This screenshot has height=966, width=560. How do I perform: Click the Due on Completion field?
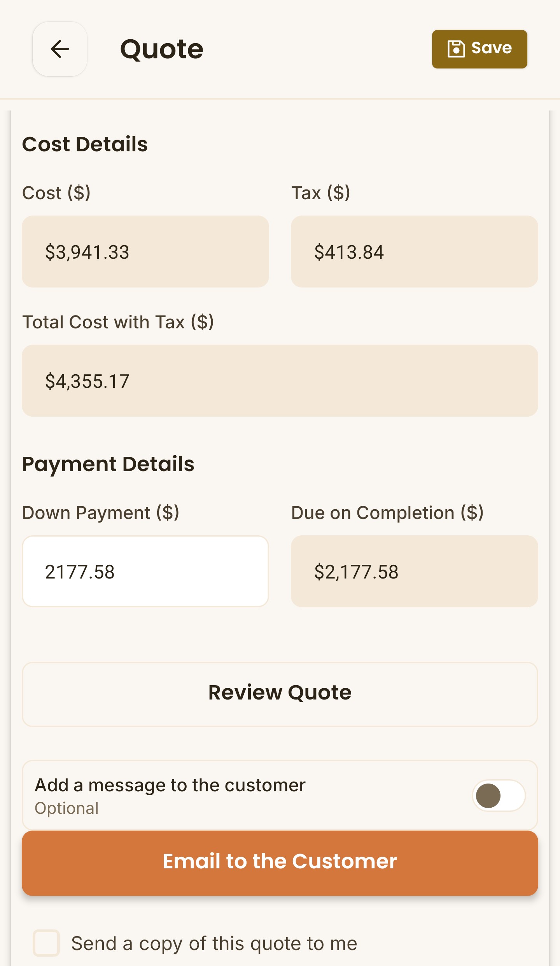(414, 572)
